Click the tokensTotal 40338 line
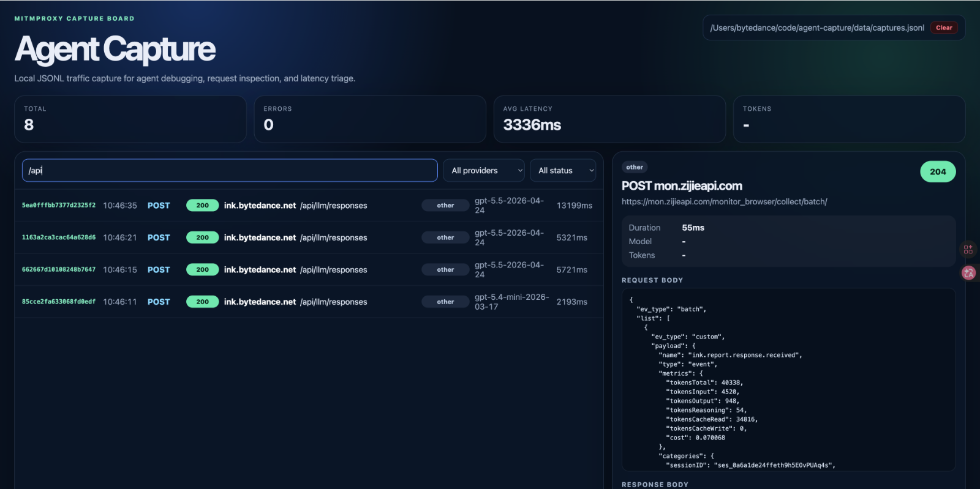980x489 pixels. pos(704,383)
